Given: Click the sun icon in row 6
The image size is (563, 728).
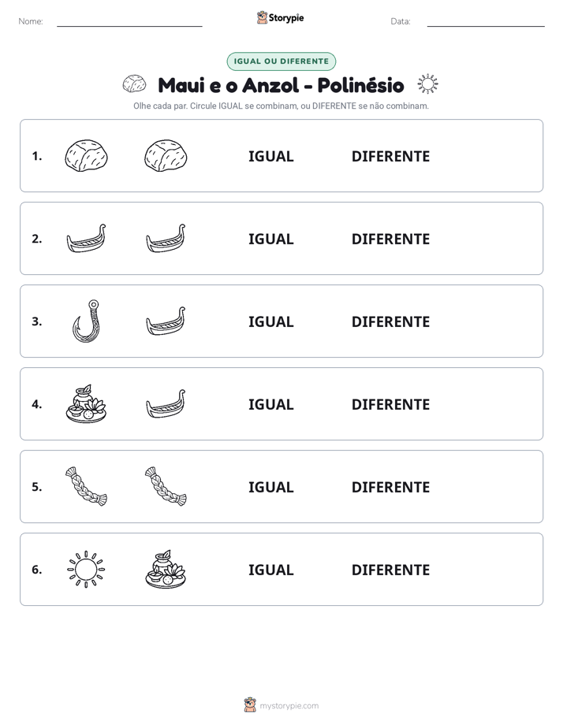Looking at the screenshot, I should [x=86, y=569].
